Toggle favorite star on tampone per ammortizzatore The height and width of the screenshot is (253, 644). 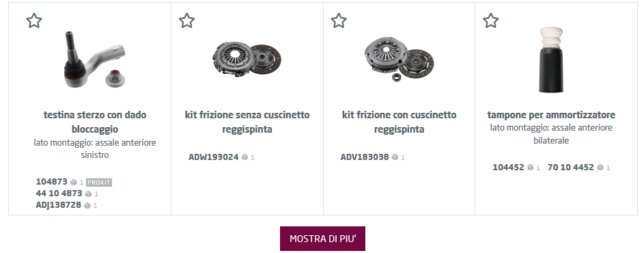(491, 21)
